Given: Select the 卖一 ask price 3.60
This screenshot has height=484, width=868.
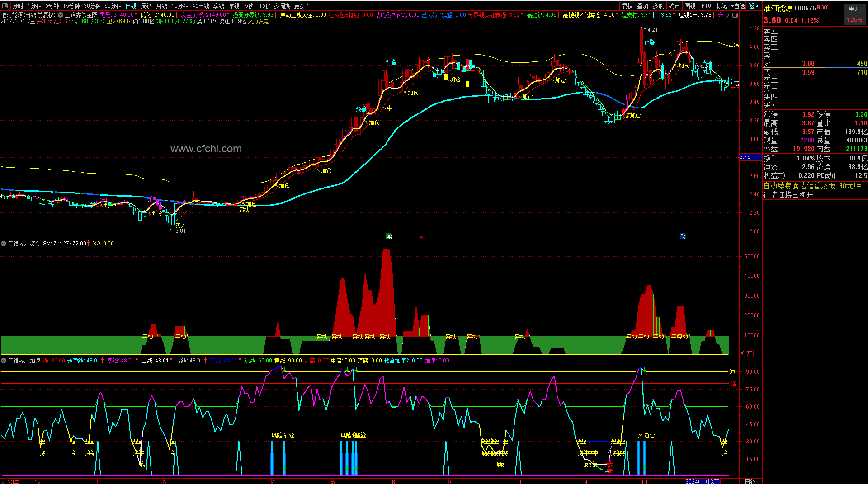Looking at the screenshot, I should click(808, 64).
